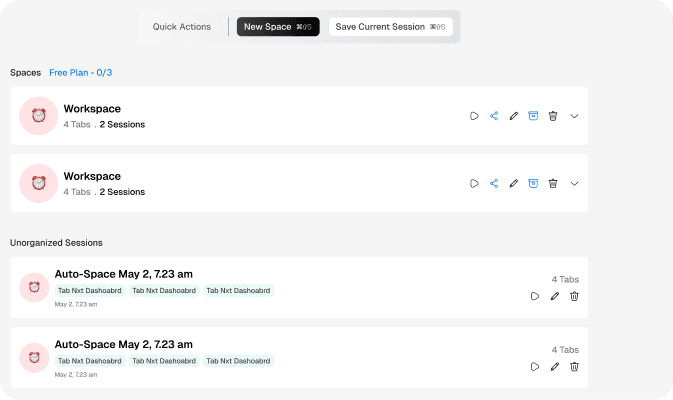
Task: Click the first Workspace title
Action: point(92,109)
